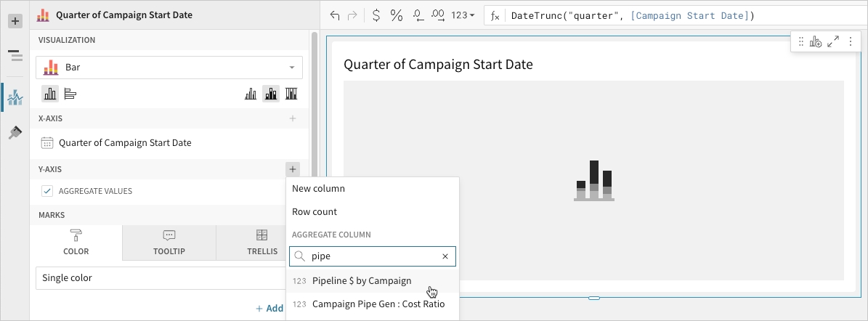Select Row count in the Y-axis menu
Viewport: 868px width, 321px height.
tap(315, 212)
